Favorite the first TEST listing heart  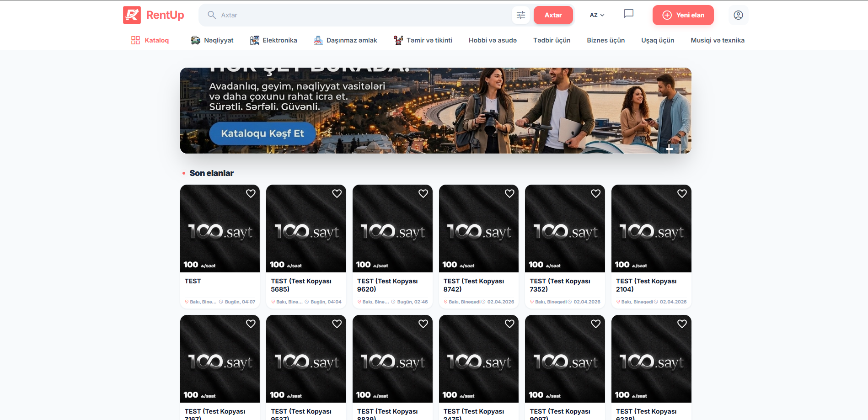[251, 193]
